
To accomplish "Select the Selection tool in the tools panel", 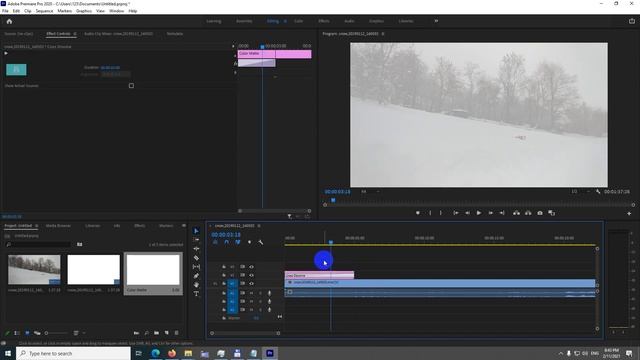I will coord(196,231).
